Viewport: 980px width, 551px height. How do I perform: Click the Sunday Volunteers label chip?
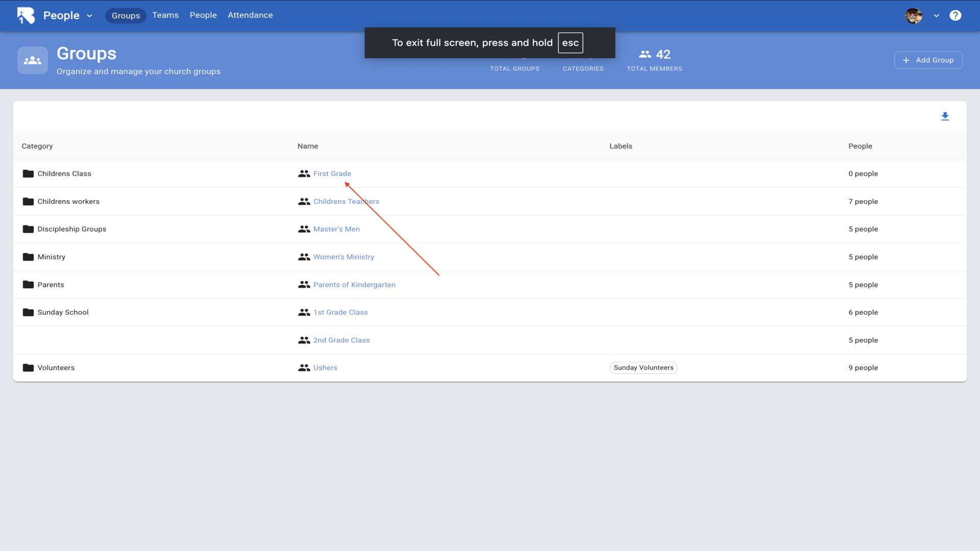point(643,367)
